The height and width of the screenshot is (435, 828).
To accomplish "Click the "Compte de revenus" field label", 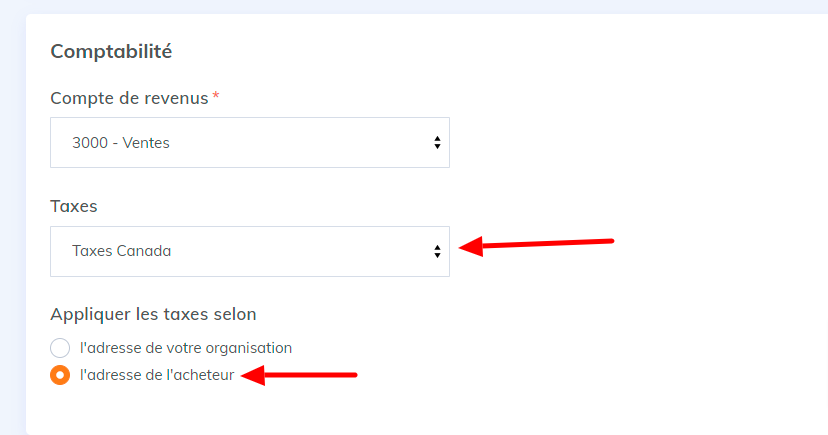I will click(129, 98).
